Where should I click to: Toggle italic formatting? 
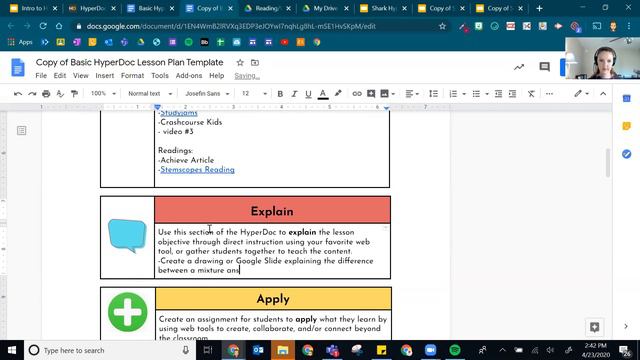tap(294, 94)
